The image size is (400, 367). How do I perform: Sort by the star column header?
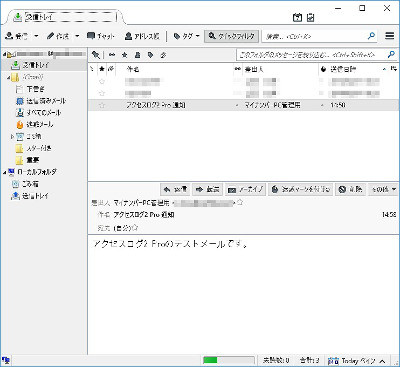click(102, 69)
